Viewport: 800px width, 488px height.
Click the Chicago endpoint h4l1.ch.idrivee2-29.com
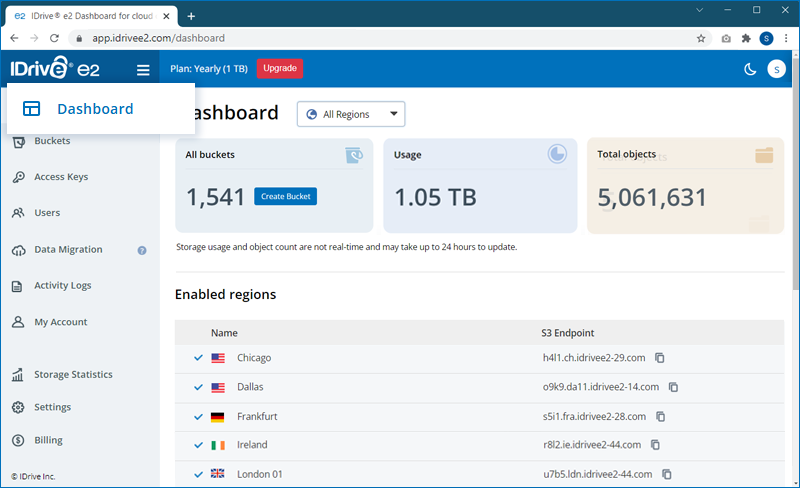[594, 358]
